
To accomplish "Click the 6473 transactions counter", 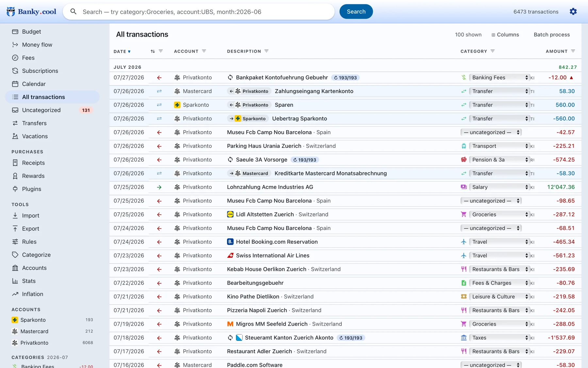I will click(536, 12).
